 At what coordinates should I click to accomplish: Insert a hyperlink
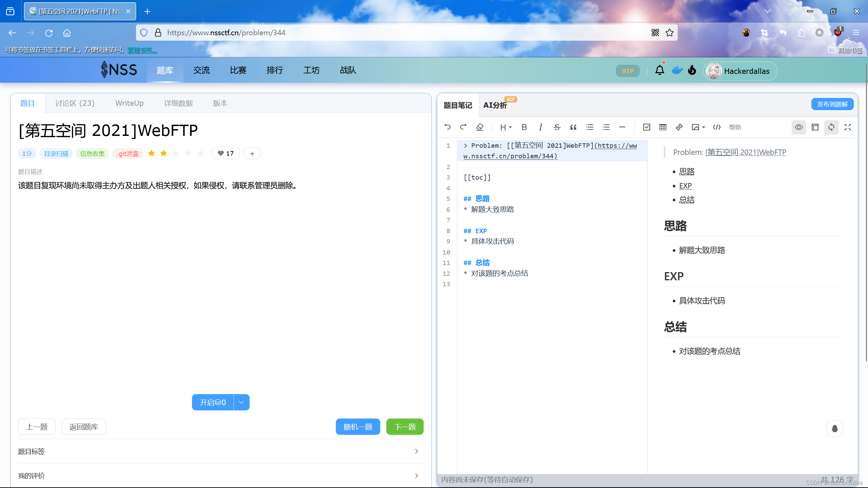[x=679, y=127]
